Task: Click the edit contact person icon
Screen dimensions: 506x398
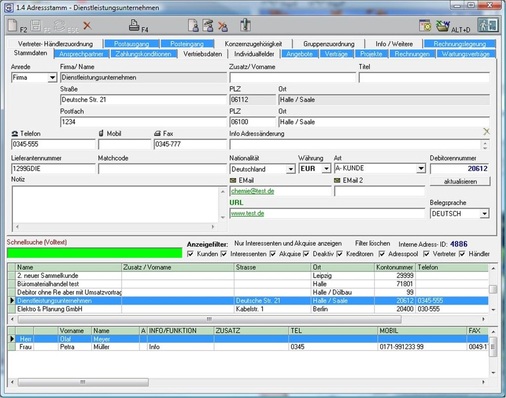Action: click(208, 26)
